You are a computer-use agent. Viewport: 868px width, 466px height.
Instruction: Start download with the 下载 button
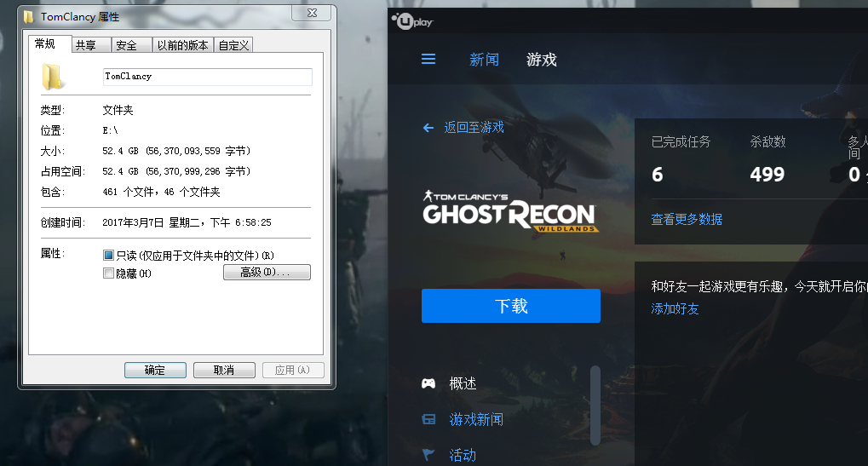(x=511, y=306)
